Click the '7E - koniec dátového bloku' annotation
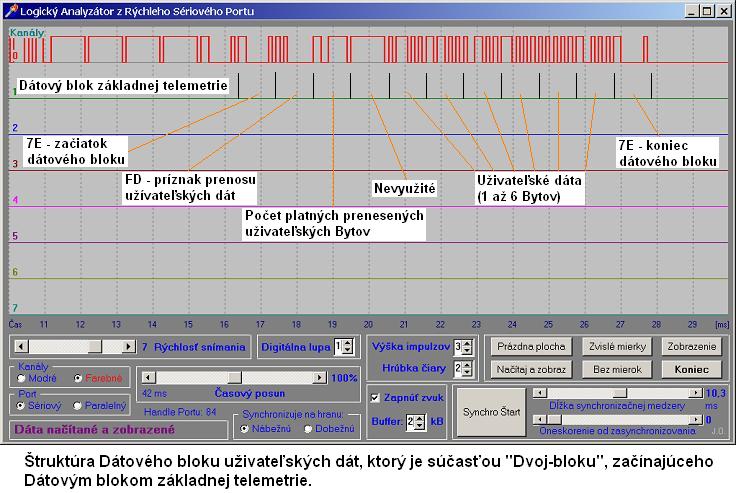Screen dimensions: 736x493 (x=667, y=153)
